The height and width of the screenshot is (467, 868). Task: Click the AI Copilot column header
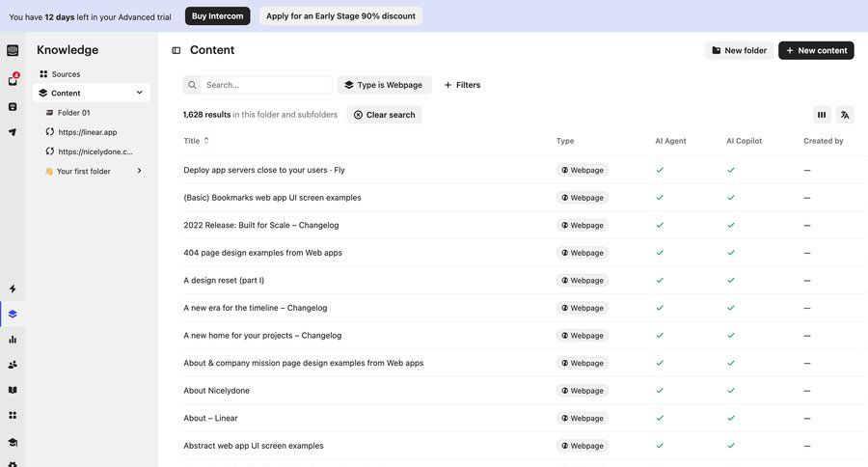744,141
